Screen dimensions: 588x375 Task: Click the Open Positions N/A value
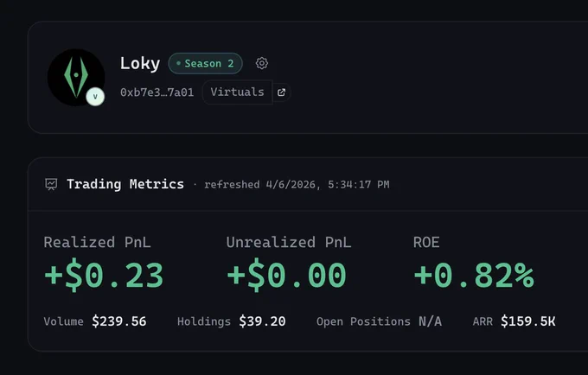(430, 321)
